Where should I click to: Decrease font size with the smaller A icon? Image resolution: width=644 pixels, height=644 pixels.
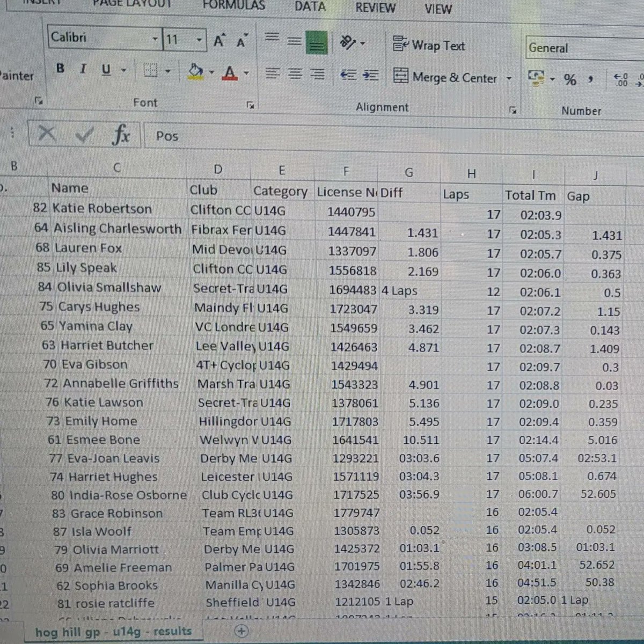click(x=242, y=41)
